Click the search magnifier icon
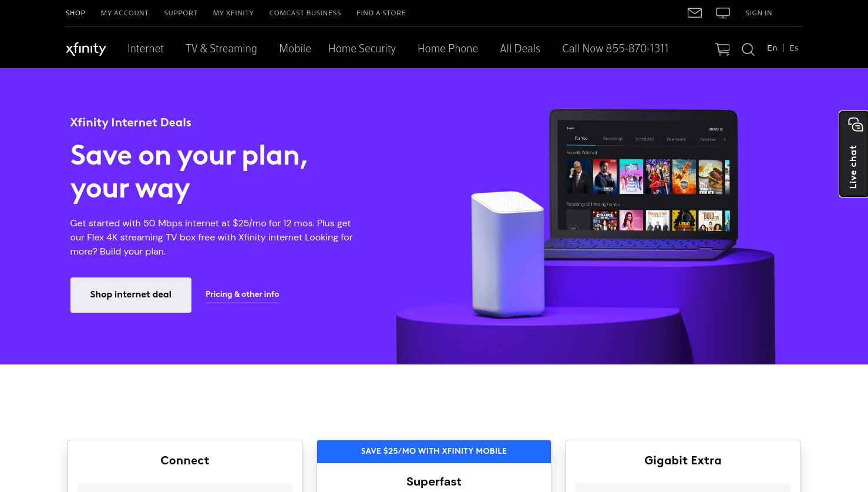Viewport: 868px width, 492px height. (x=748, y=49)
